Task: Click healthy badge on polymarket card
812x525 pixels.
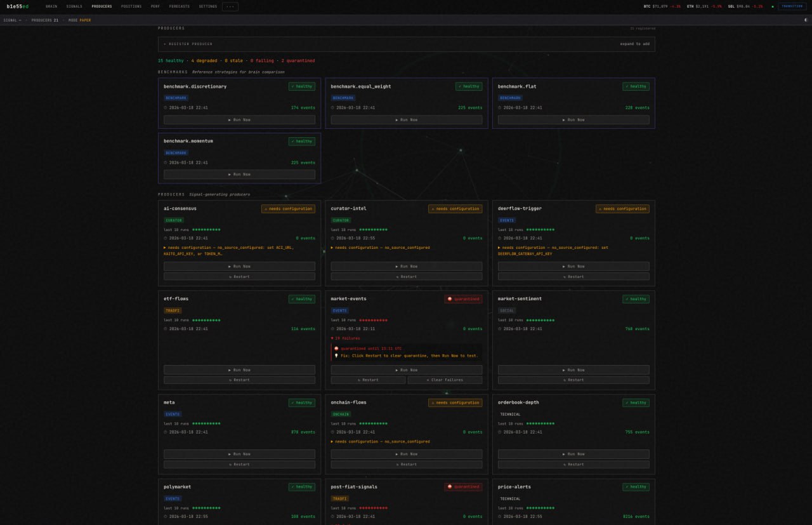Action: point(302,487)
